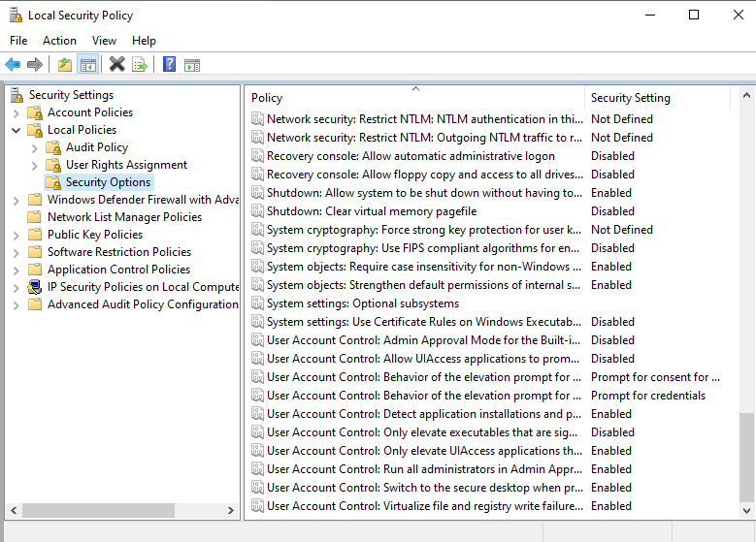Expand Advanced Audit Policy Configuration node
Viewport: 756px width, 542px height.
click(x=16, y=305)
